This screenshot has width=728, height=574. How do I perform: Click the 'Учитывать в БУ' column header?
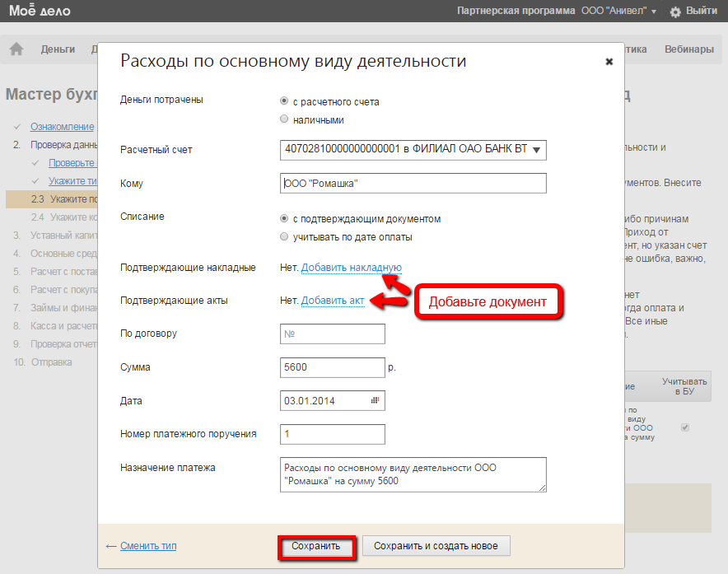pos(684,386)
